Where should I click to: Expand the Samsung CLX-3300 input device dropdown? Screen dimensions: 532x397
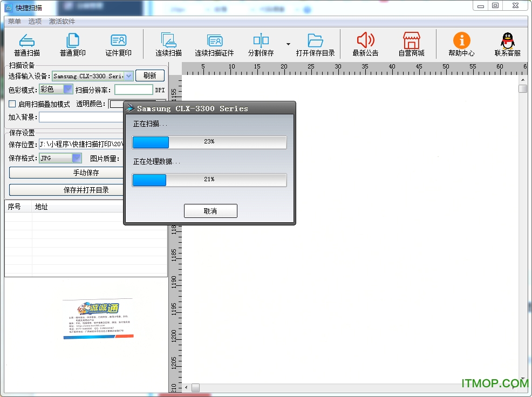(129, 76)
